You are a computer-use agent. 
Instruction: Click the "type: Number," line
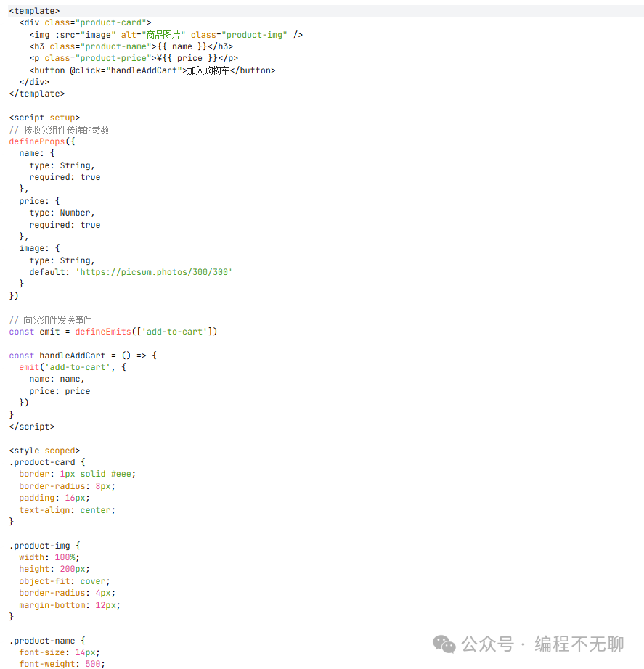[x=62, y=213]
